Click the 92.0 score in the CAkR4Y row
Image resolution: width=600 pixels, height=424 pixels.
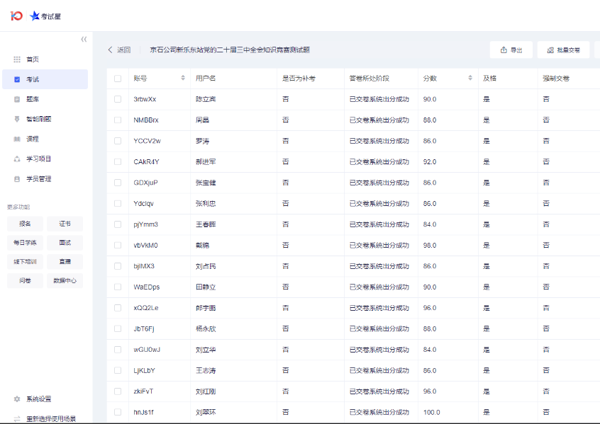430,162
